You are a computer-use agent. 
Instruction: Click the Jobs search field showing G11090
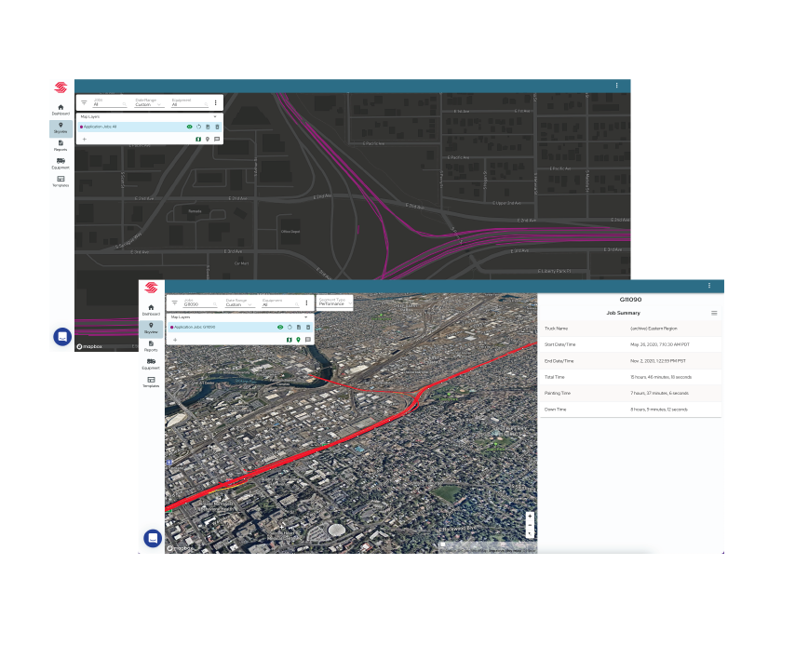pyautogui.click(x=198, y=303)
